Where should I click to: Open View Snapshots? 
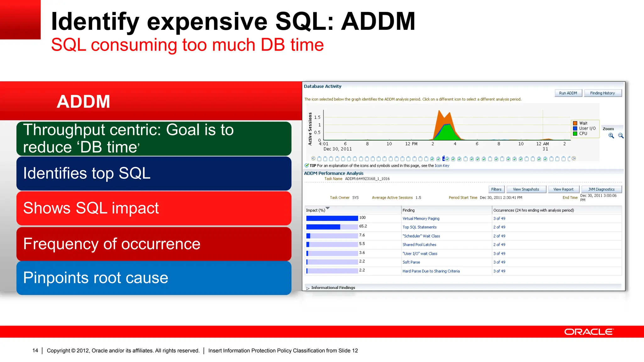click(526, 189)
